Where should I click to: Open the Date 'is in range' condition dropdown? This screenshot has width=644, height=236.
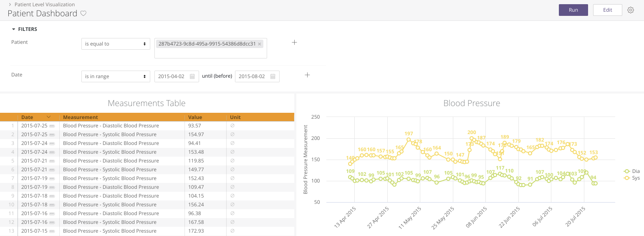tap(116, 76)
